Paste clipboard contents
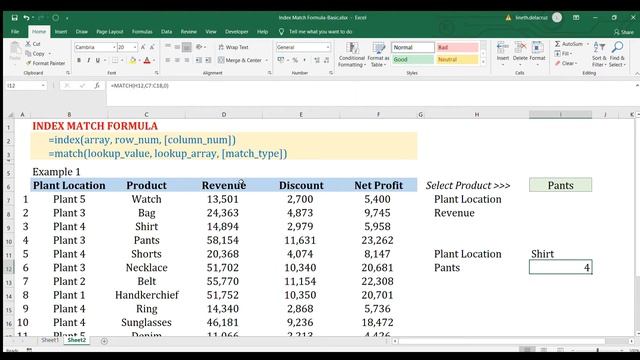This screenshot has height=360, width=640. coord(15,52)
